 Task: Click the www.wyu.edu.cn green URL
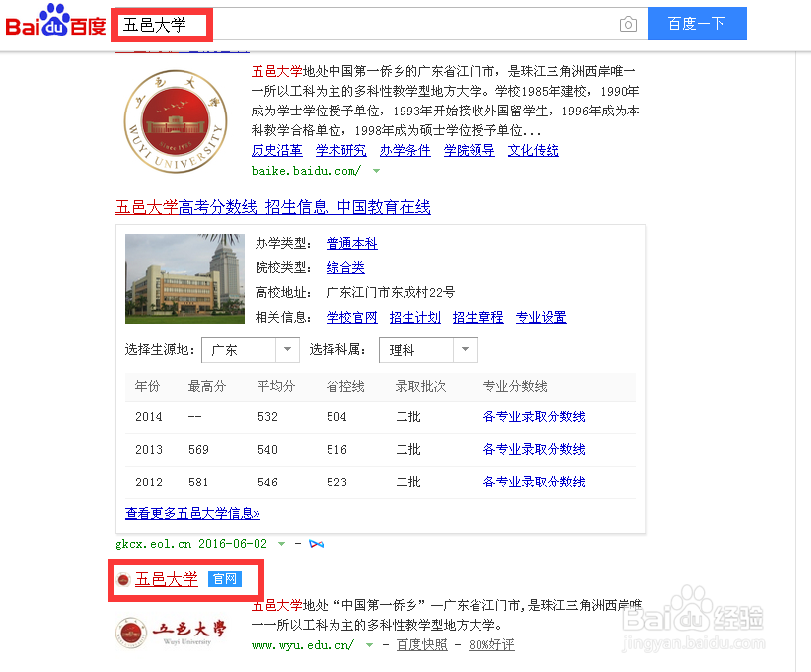click(303, 645)
